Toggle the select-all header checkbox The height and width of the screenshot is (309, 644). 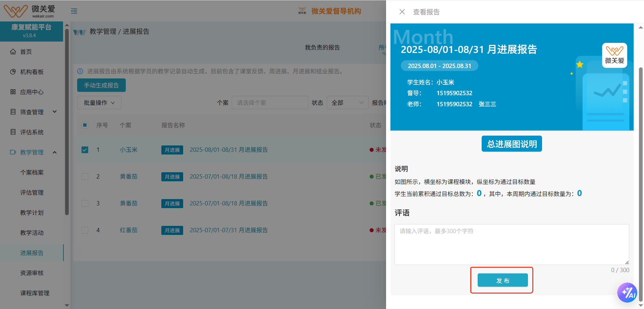[85, 125]
